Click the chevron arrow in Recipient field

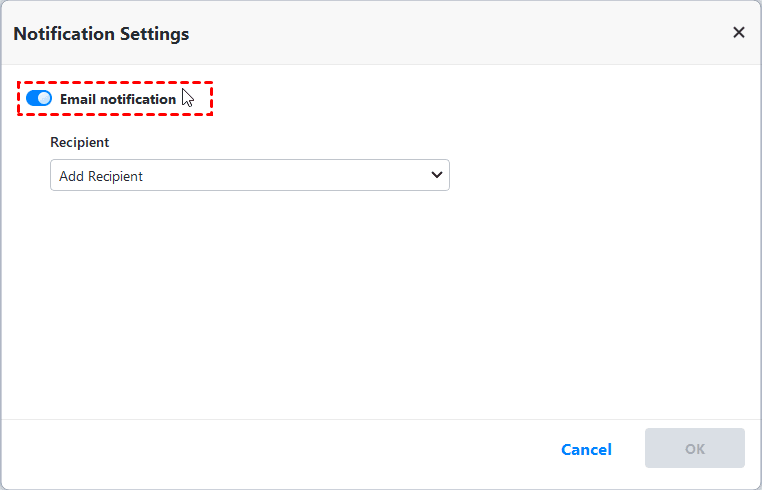[436, 175]
